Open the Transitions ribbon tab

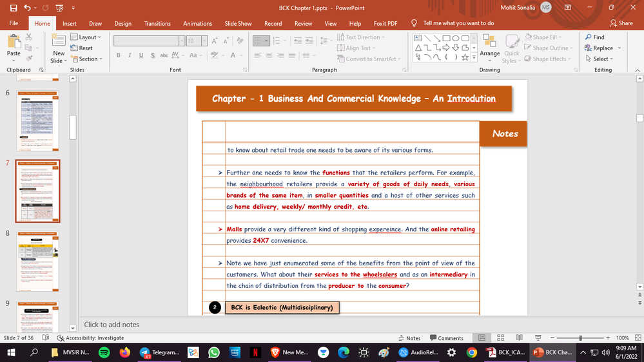pos(157,24)
